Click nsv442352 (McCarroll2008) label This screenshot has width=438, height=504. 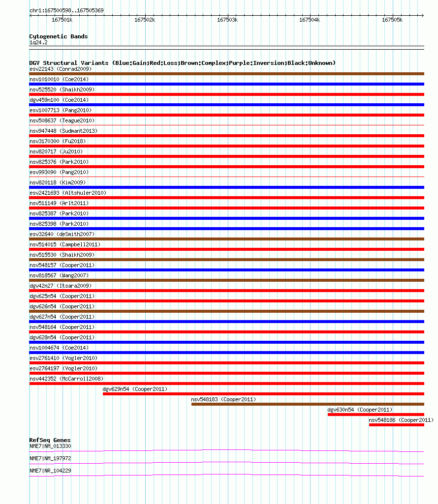coord(66,378)
